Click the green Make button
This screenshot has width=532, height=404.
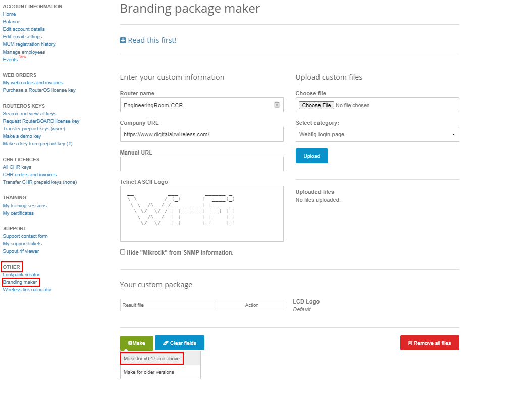coord(136,343)
